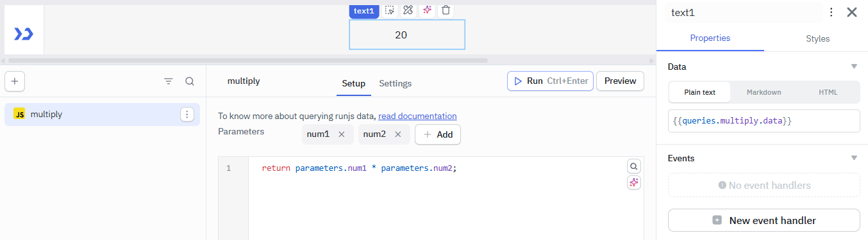Collapse the Events section
Screen dimensions: 868x240
click(854, 158)
